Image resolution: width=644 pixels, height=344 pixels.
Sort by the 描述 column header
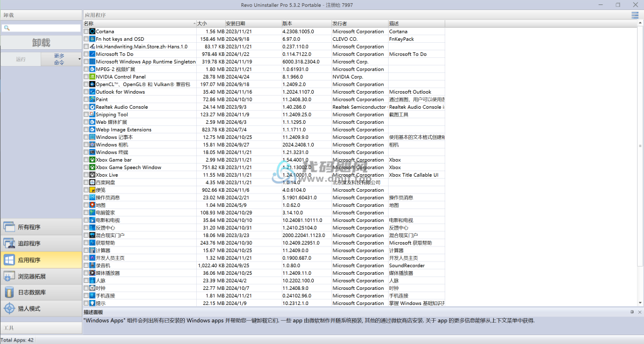click(416, 23)
